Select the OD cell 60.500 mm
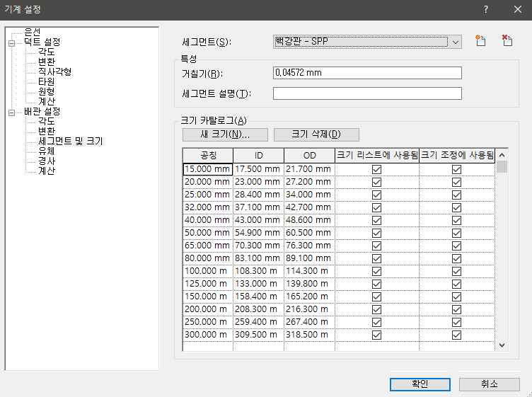Viewport: 532px width, 397px height. (309, 233)
